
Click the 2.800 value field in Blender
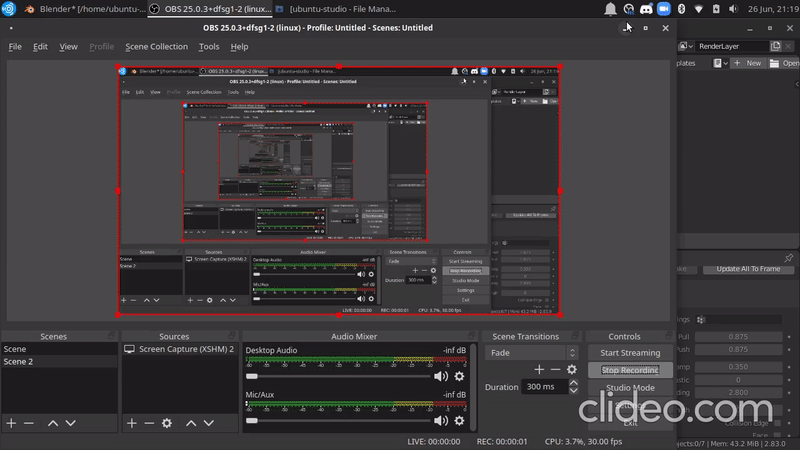pyautogui.click(x=738, y=392)
